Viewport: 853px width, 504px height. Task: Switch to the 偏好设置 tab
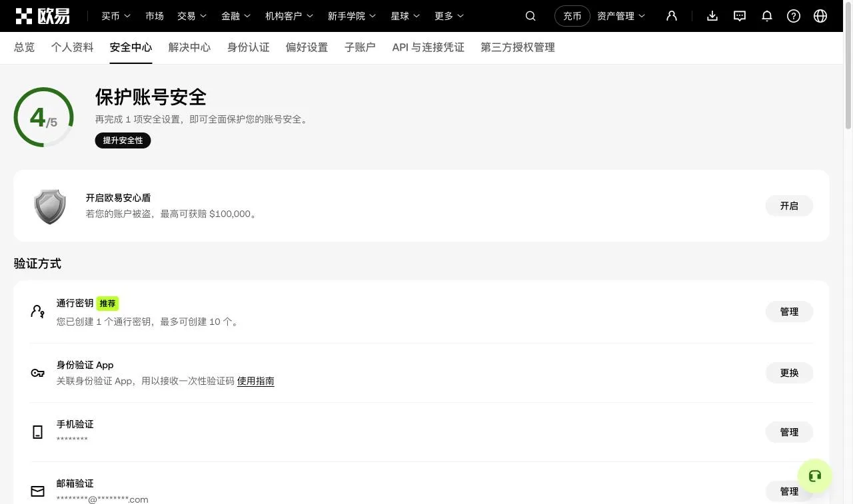point(307,47)
